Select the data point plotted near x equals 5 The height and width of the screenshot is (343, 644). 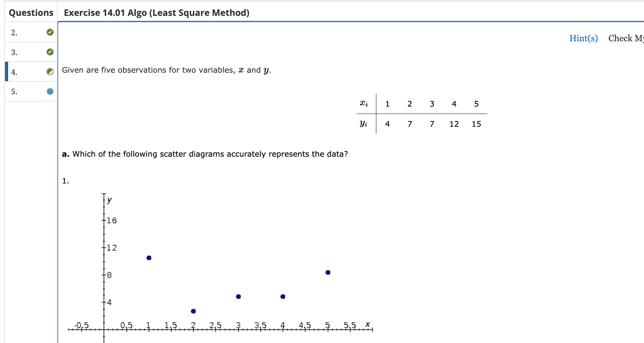click(327, 272)
